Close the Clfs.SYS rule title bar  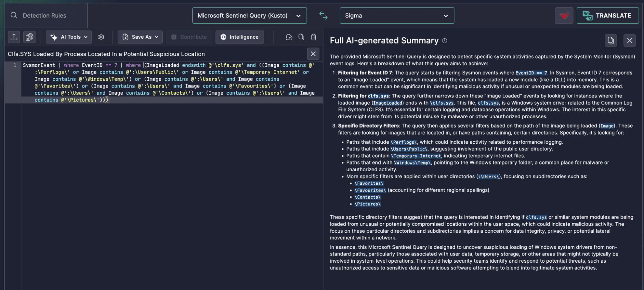click(x=313, y=54)
